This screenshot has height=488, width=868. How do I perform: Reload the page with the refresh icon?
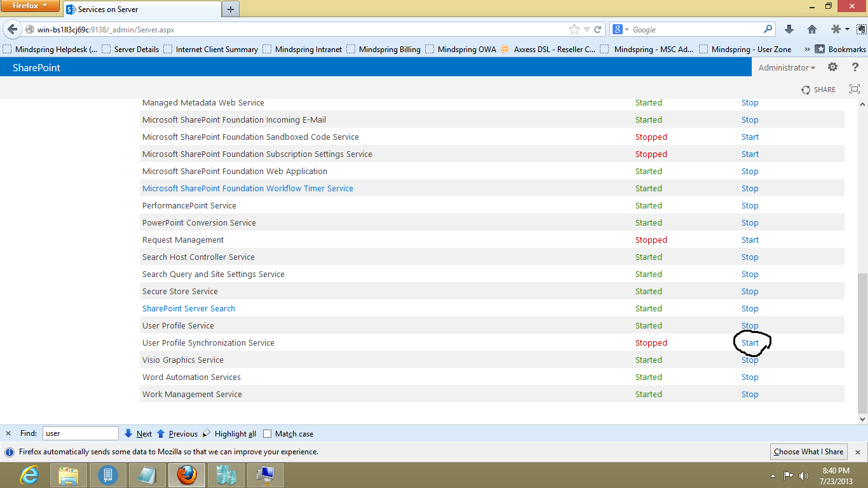(597, 29)
